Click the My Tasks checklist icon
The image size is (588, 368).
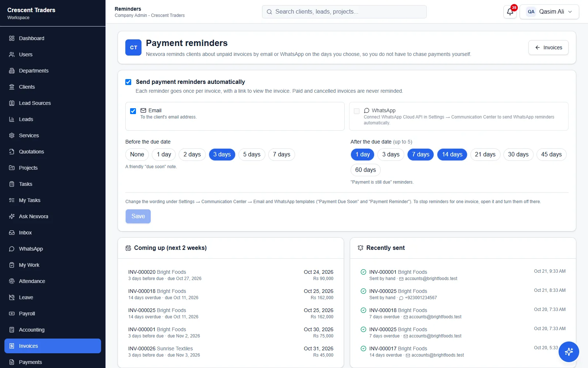(12, 200)
